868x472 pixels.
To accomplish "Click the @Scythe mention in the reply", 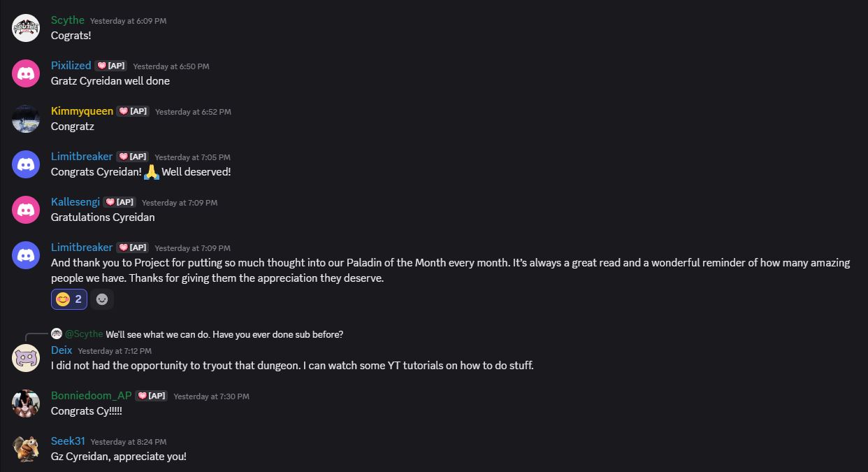I will (x=84, y=334).
